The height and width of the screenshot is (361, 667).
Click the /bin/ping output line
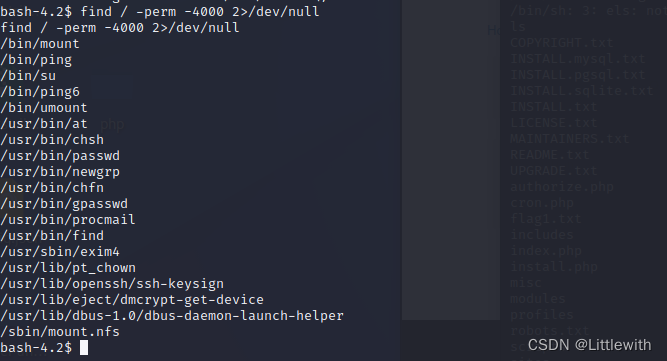[x=36, y=60]
